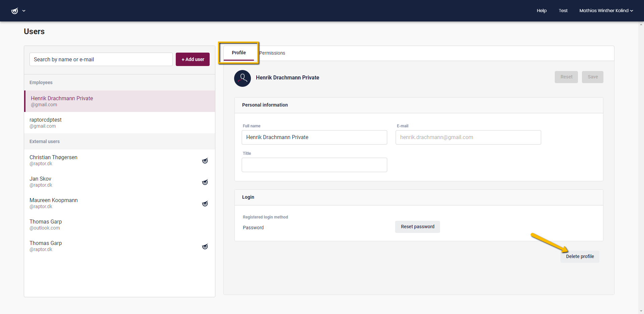Image resolution: width=644 pixels, height=314 pixels.
Task: Select Jan Skov external user
Action: pyautogui.click(x=120, y=182)
